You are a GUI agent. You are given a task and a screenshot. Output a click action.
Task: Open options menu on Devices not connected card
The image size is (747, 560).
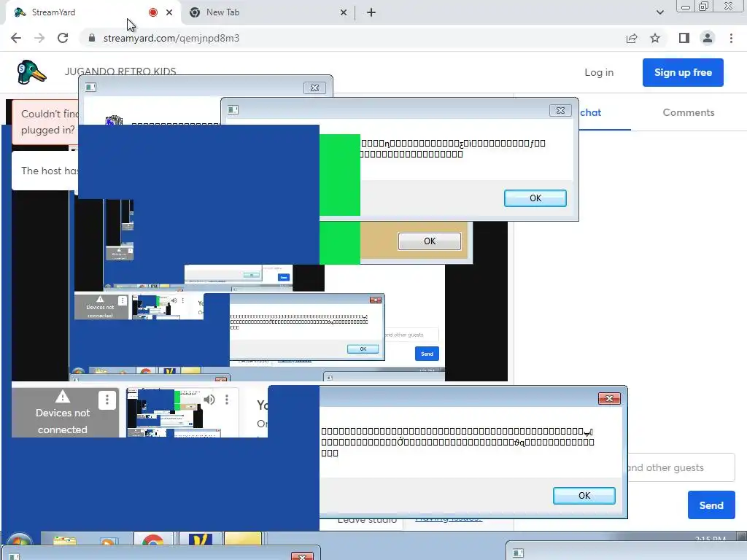(107, 400)
